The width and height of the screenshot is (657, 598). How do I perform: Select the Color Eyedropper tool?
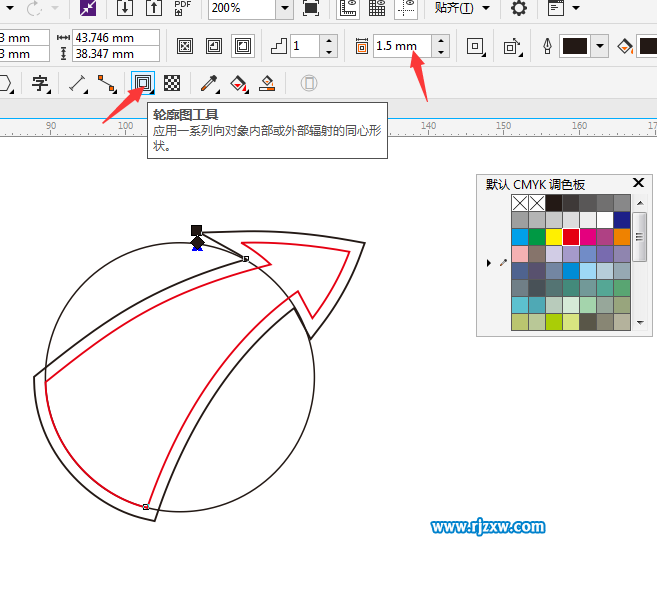tap(209, 83)
